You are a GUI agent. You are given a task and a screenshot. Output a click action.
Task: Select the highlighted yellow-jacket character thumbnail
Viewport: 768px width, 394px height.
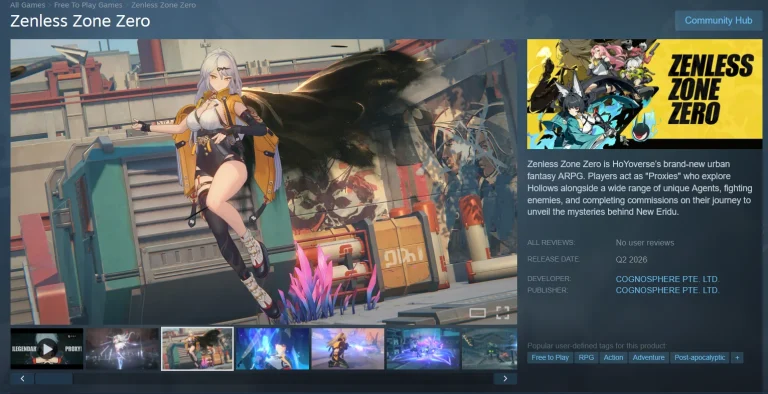point(197,348)
